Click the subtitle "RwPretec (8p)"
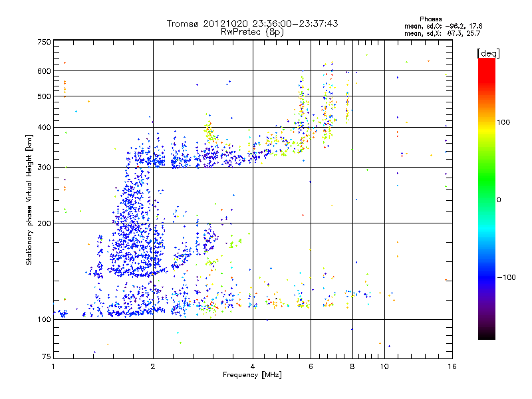 coord(252,32)
